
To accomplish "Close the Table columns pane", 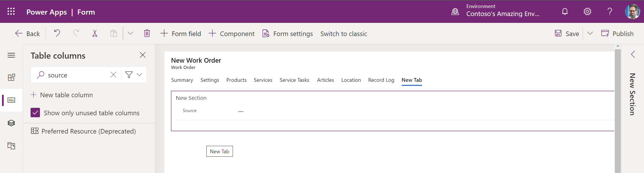I will [143, 55].
